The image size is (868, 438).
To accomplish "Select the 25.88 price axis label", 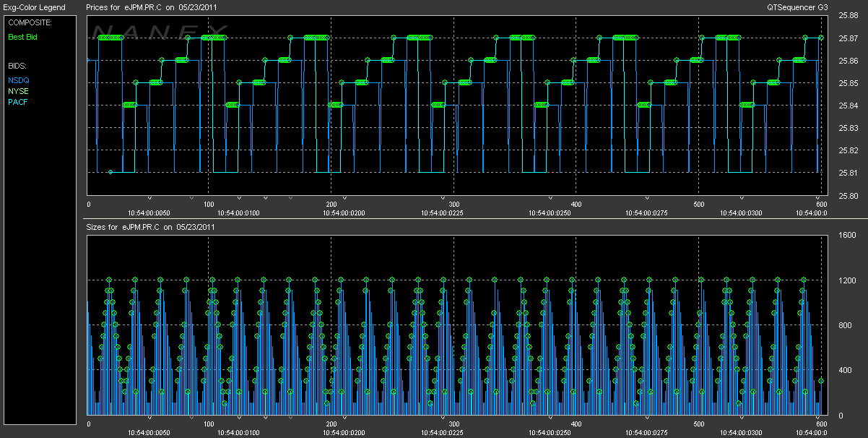I will pos(848,17).
